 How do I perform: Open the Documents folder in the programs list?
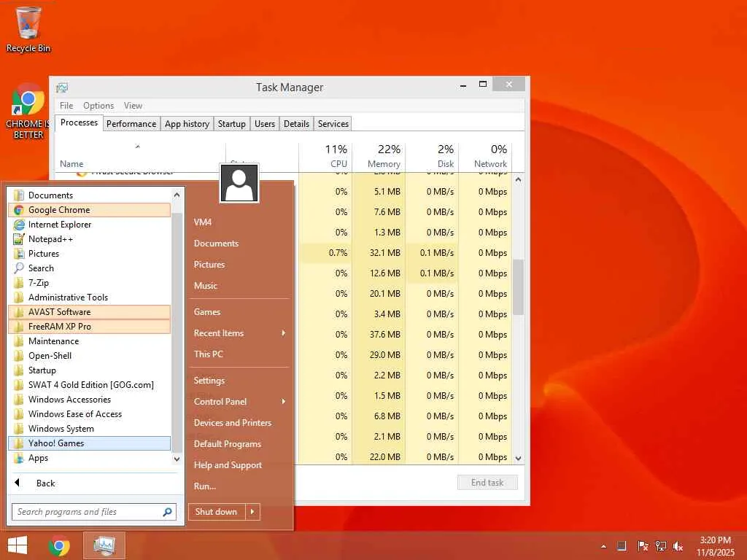click(x=90, y=195)
